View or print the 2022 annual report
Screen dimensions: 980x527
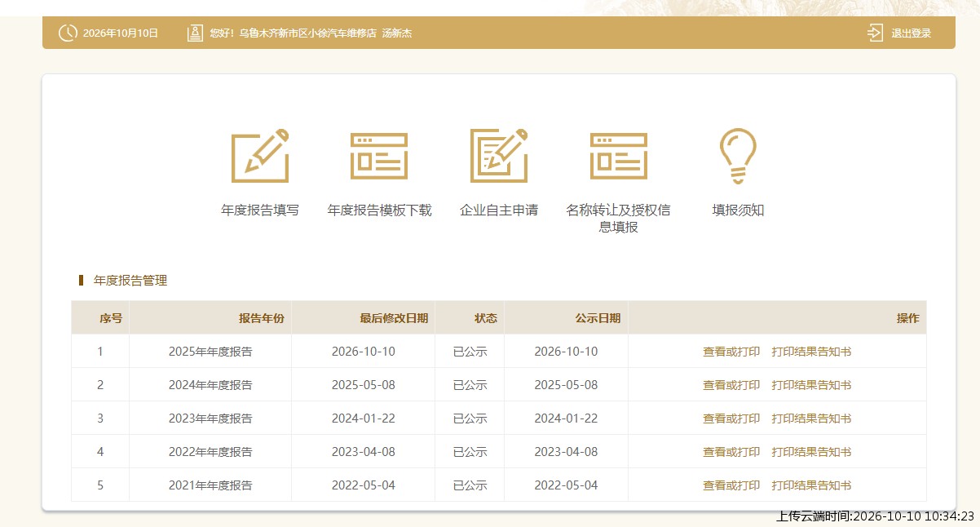pyautogui.click(x=731, y=452)
